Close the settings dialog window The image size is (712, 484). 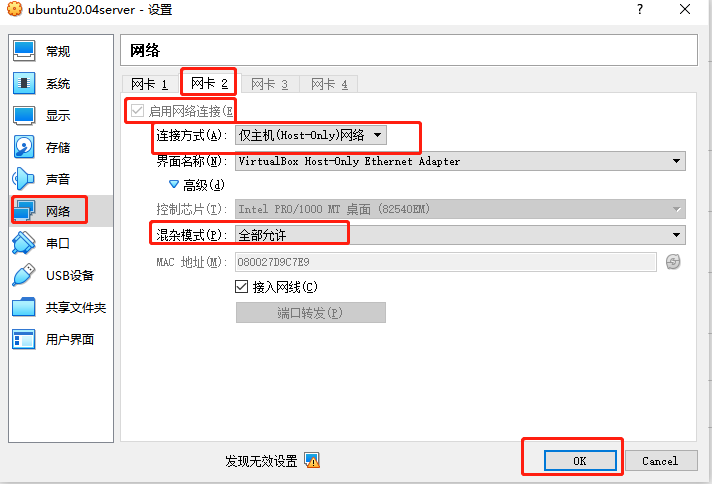685,9
